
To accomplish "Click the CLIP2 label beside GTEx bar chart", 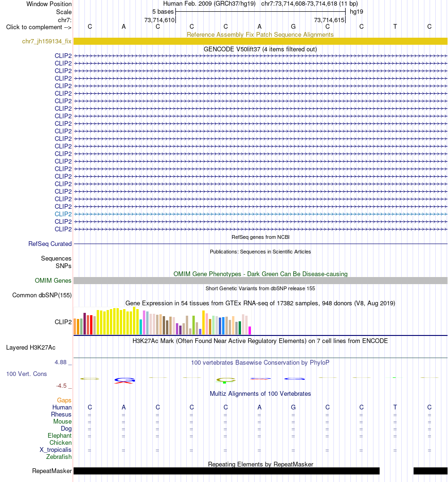I will [63, 322].
